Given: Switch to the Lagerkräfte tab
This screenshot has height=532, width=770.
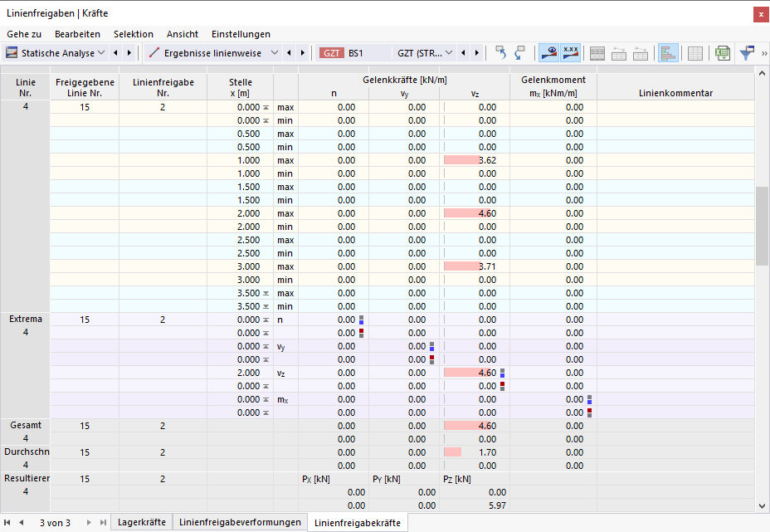Looking at the screenshot, I should coord(141,523).
